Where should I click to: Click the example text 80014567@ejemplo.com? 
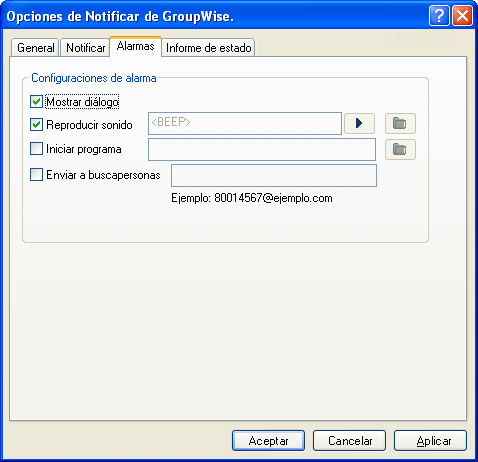tap(273, 198)
